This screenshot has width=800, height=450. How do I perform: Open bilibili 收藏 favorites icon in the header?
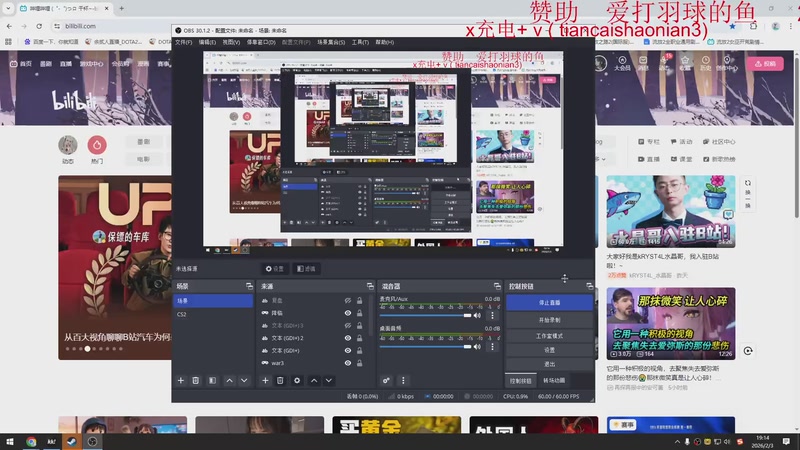click(x=685, y=64)
